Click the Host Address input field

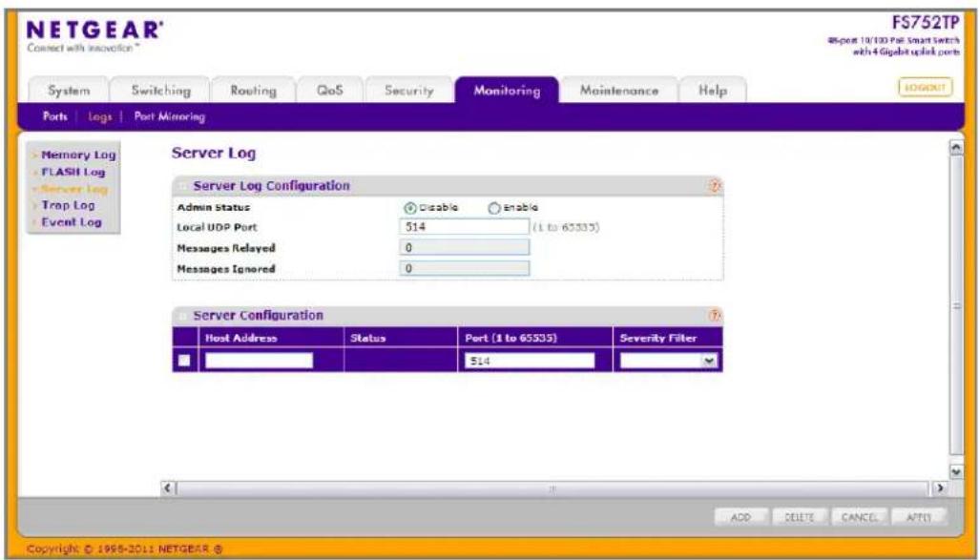[x=259, y=361]
